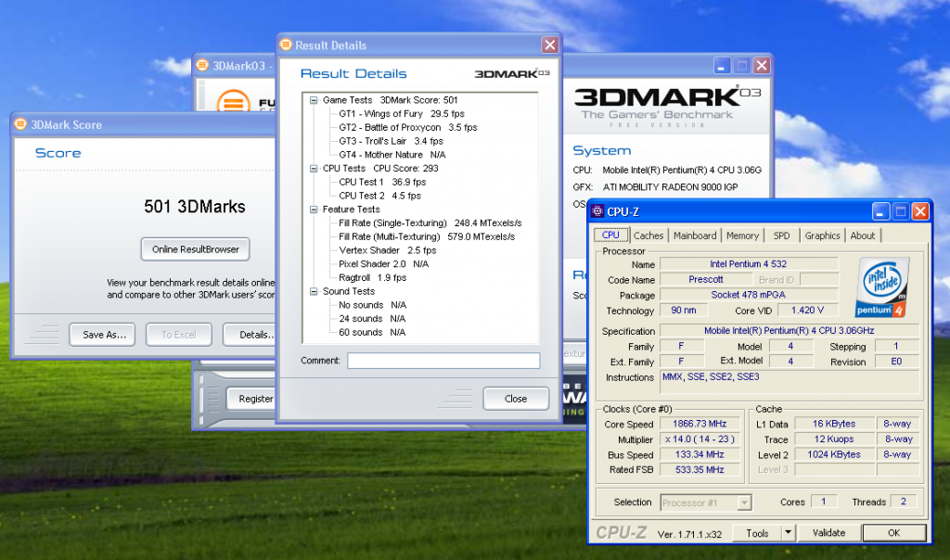Click the 'Intel Pentium 4 532' name field
The width and height of the screenshot is (950, 560).
pyautogui.click(x=749, y=264)
